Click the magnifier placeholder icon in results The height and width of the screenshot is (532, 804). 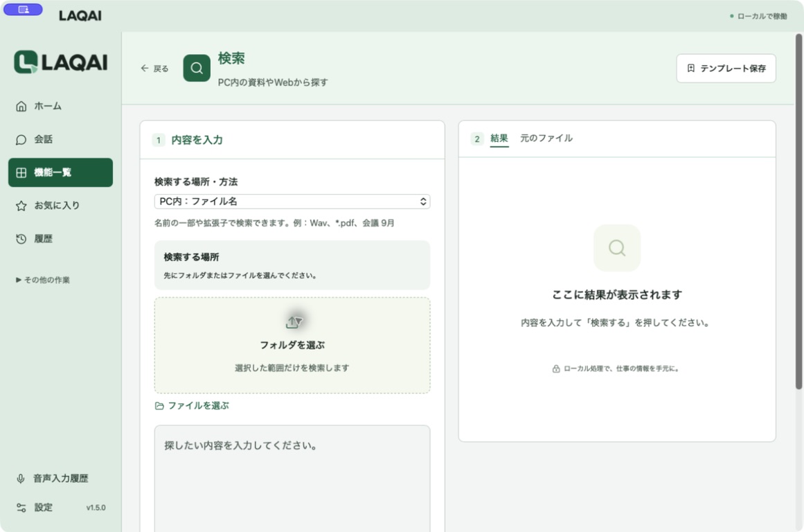(617, 248)
